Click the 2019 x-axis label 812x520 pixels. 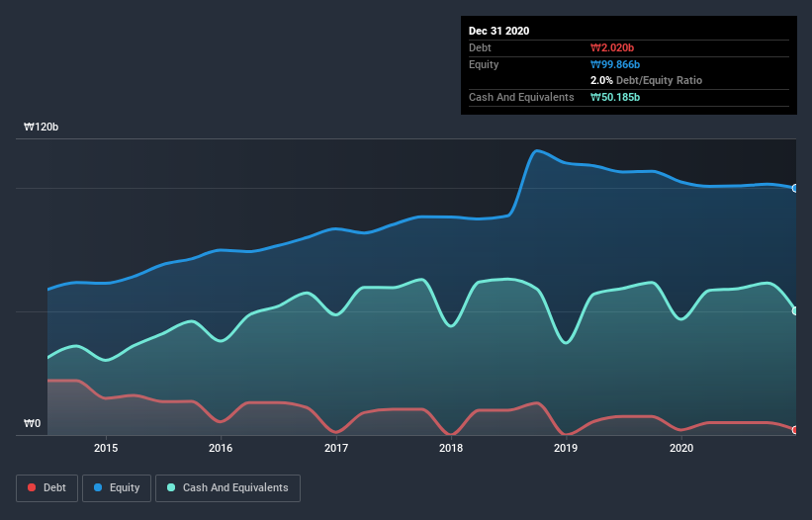(x=566, y=448)
